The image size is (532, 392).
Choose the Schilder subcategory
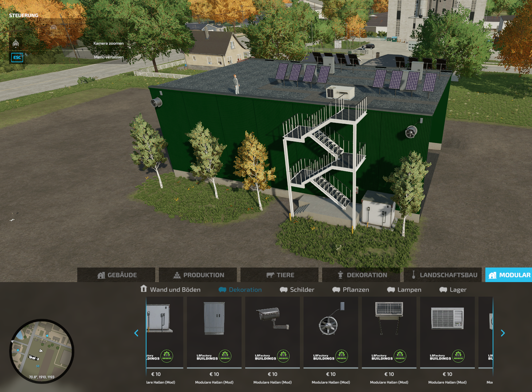tap(297, 290)
